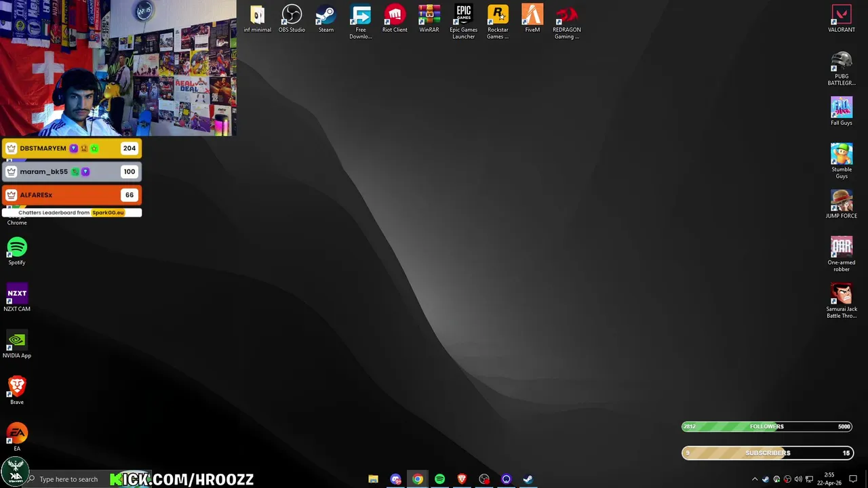
Task: Click the Subscribers progress bar
Action: pos(767,453)
